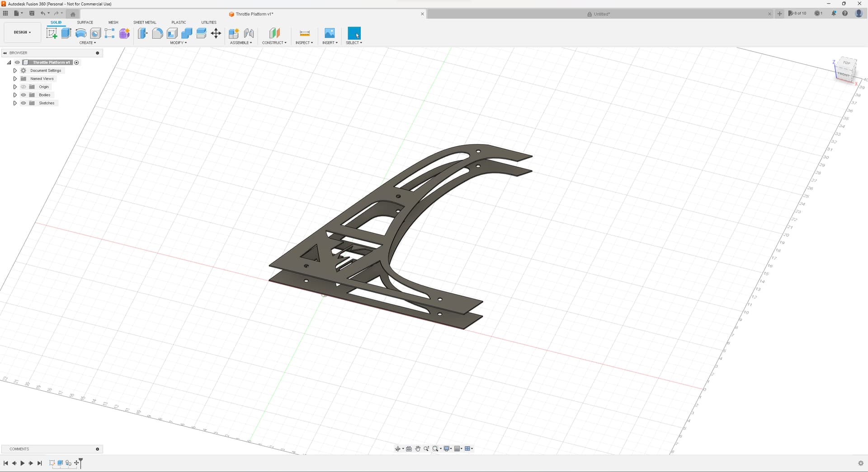Select the Revolve tool
Image resolution: width=868 pixels, height=472 pixels.
point(81,33)
